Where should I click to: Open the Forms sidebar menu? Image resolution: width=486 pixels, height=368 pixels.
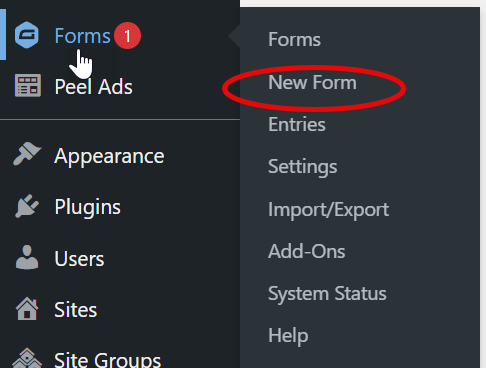click(x=82, y=36)
